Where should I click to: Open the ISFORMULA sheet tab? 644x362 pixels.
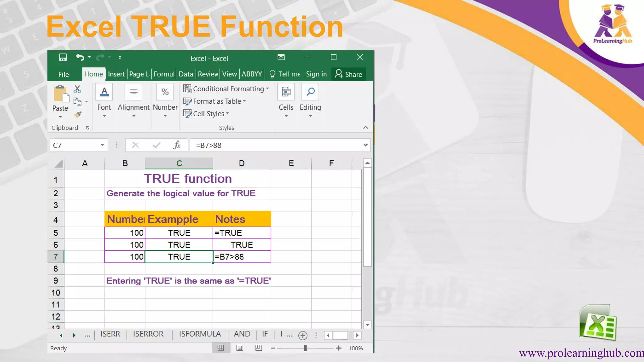coord(200,334)
